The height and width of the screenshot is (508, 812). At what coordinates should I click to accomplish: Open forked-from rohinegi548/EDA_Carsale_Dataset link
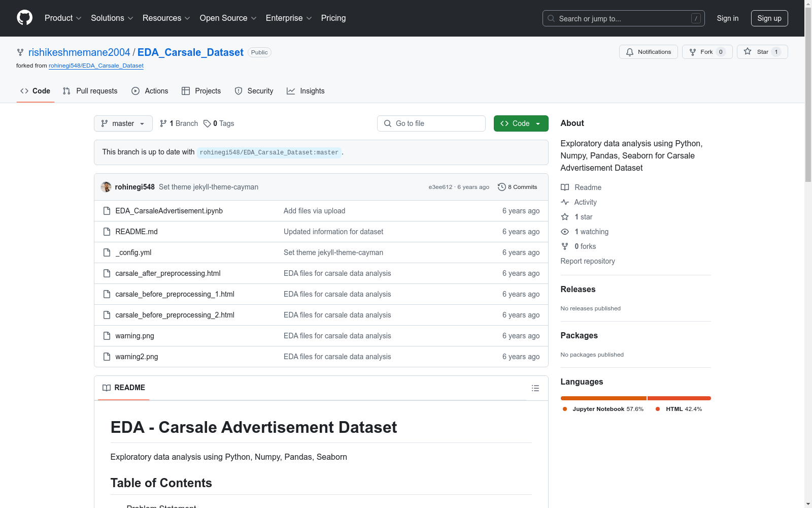pos(96,66)
